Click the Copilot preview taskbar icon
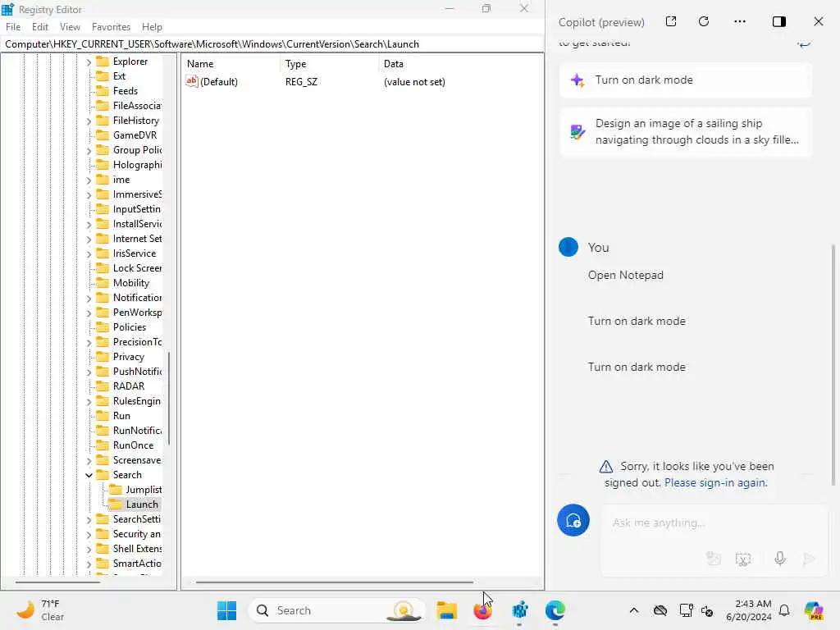 [x=813, y=610]
